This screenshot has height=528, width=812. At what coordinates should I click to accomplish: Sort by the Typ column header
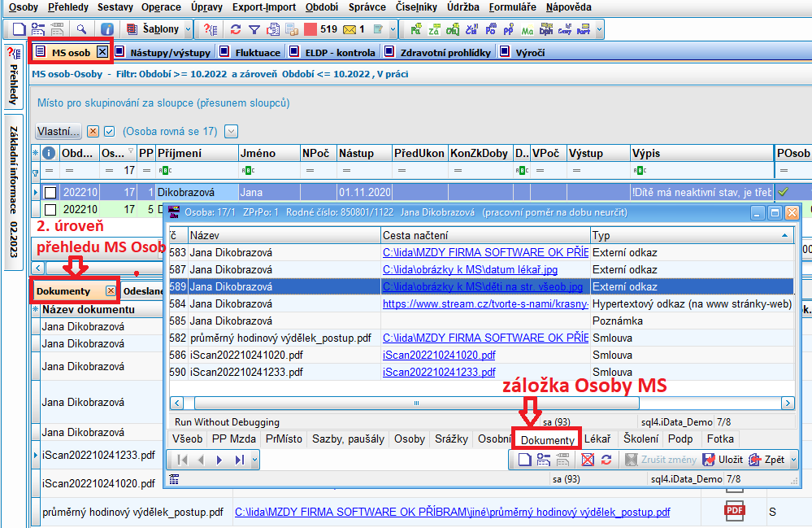(692, 236)
